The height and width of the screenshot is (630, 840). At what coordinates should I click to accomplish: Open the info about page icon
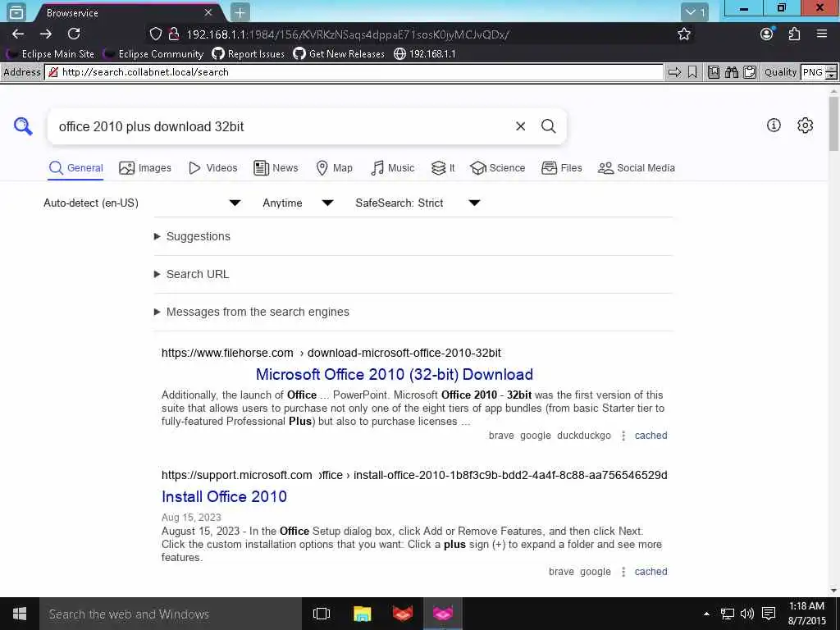pos(774,126)
